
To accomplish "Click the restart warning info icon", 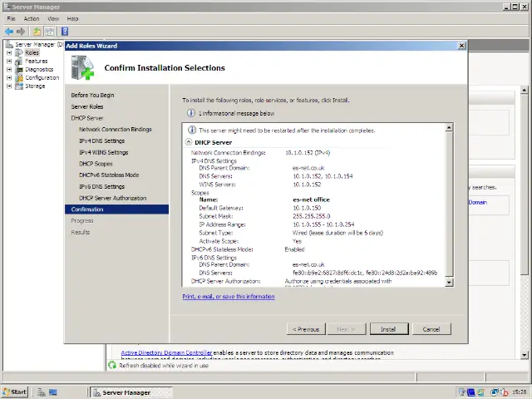I will point(192,130).
